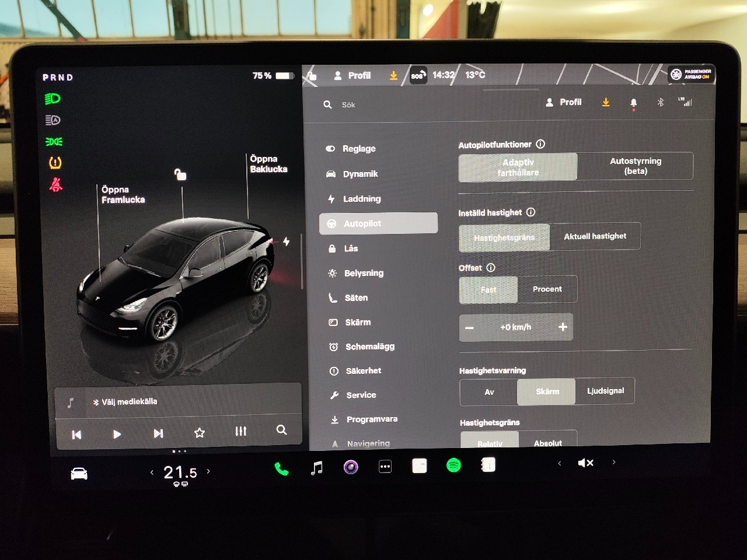Tap the car controls icon
The image size is (747, 560).
(79, 474)
